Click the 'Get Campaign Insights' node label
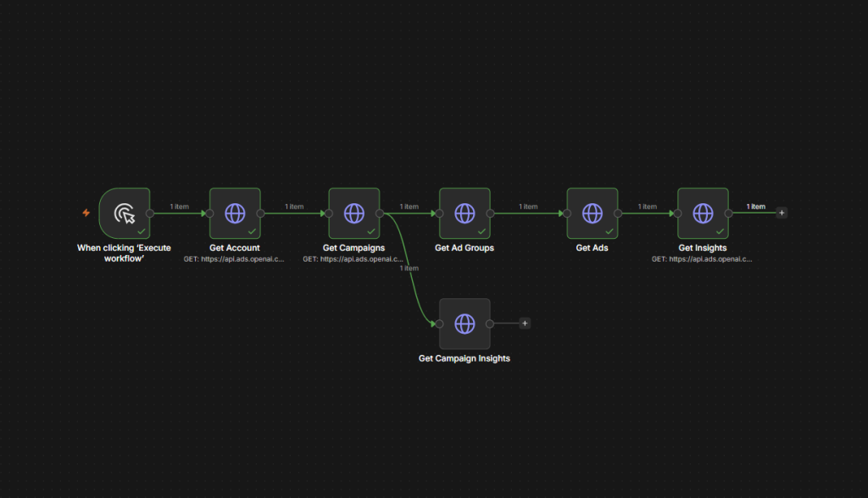This screenshot has width=868, height=498. 465,358
